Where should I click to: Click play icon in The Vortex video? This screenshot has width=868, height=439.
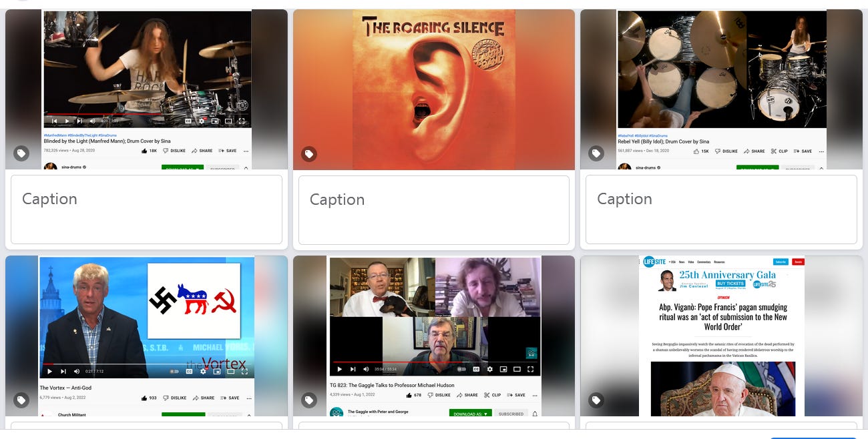[x=49, y=371]
